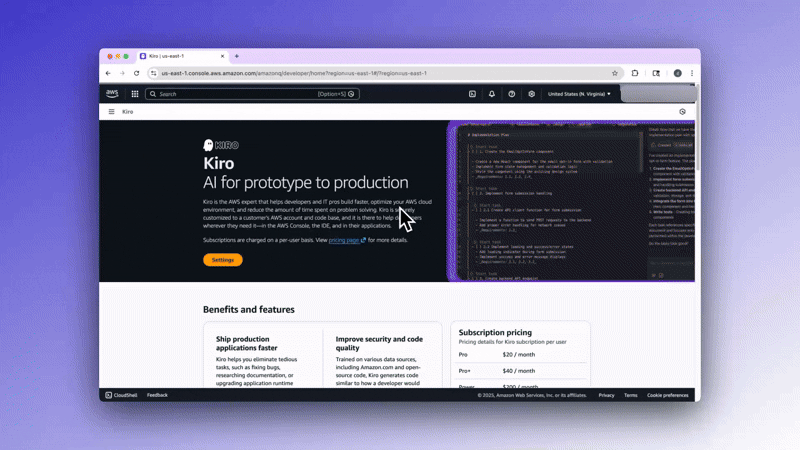The height and width of the screenshot is (450, 800).
Task: Click the Kiro breadcrumb
Action: click(x=128, y=112)
